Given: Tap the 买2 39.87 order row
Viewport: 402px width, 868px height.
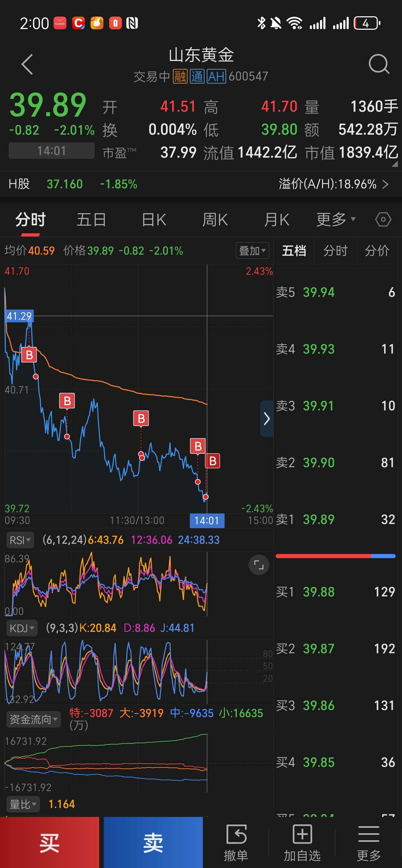Looking at the screenshot, I should pos(335,649).
